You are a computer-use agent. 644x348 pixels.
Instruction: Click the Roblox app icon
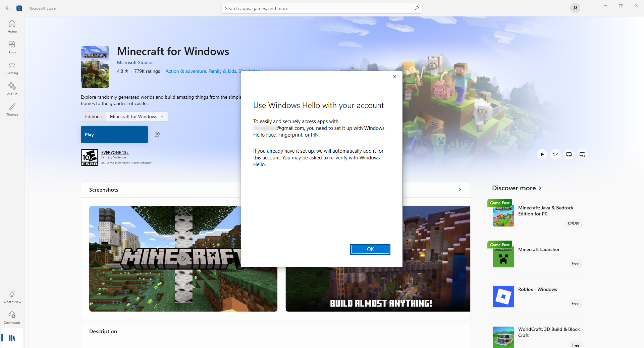coord(503,297)
